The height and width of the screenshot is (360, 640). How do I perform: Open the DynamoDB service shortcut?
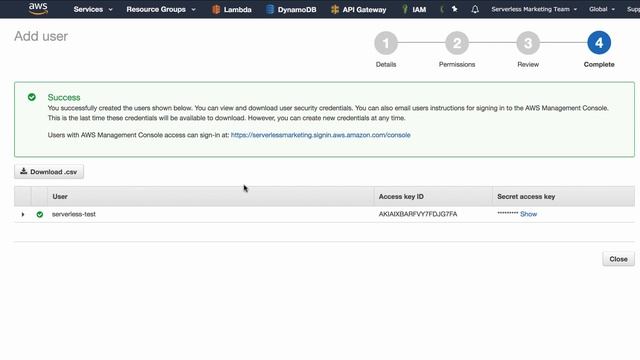291,9
